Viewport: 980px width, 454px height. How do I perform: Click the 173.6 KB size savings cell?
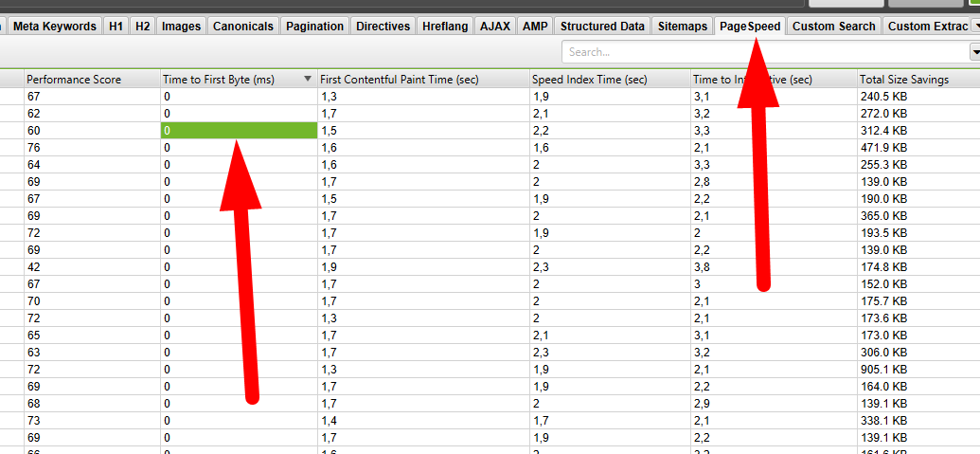(918, 318)
